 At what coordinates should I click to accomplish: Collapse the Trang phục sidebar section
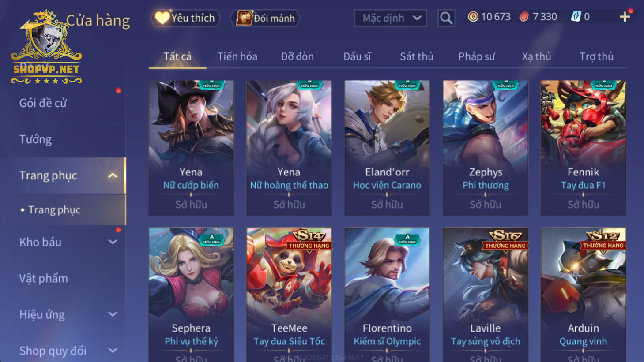[x=113, y=175]
